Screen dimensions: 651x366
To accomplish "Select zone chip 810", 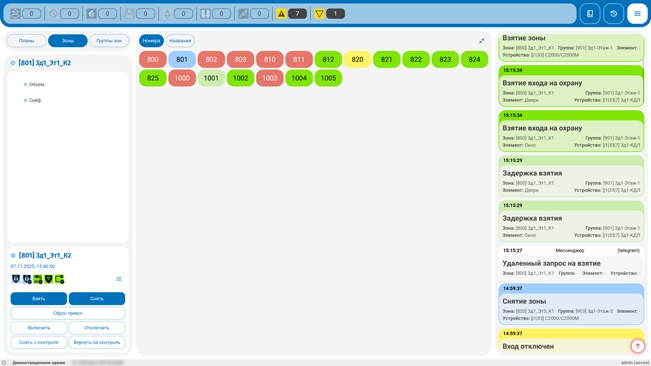I will point(270,59).
